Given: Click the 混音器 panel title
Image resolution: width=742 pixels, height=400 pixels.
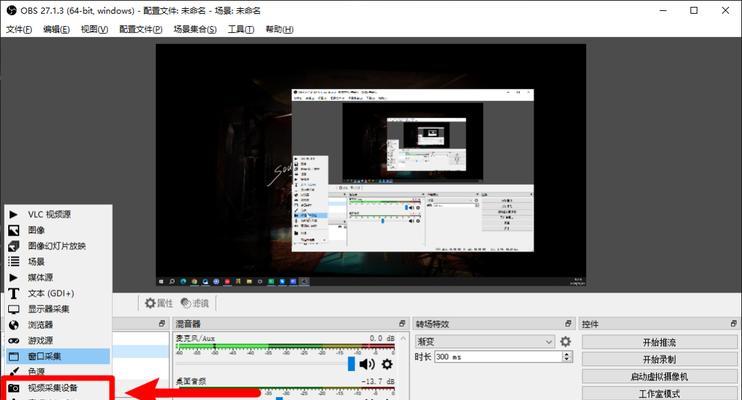Looking at the screenshot, I should [x=188, y=324].
